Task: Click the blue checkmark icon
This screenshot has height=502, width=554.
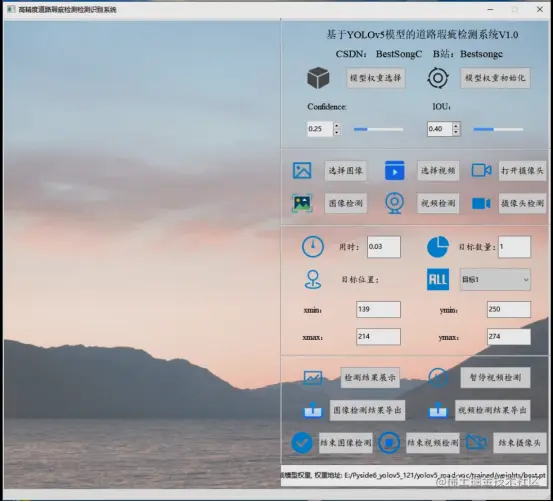Action: 302,443
